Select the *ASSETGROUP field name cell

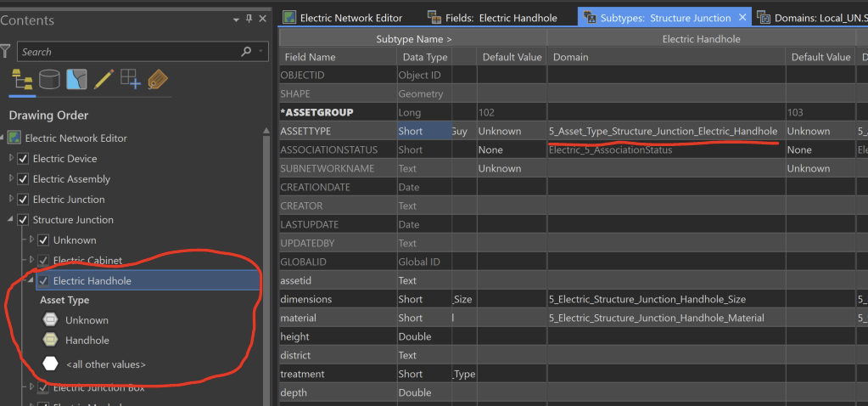pos(338,112)
